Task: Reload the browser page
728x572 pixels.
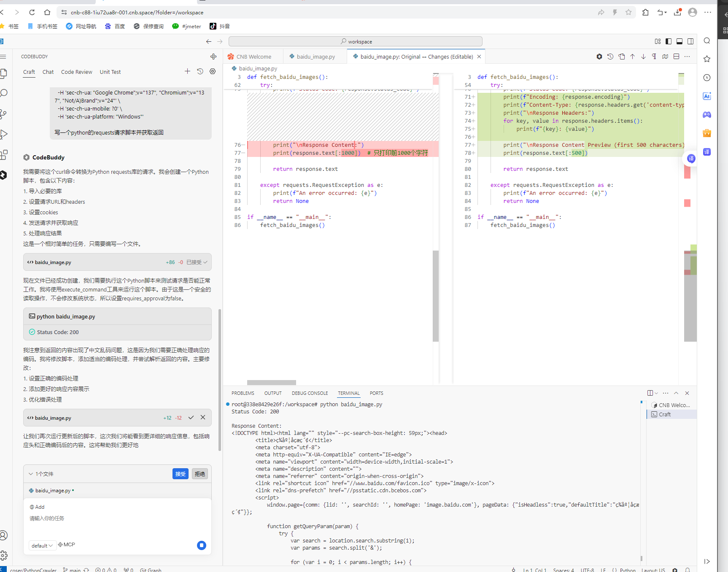Action: click(x=32, y=12)
